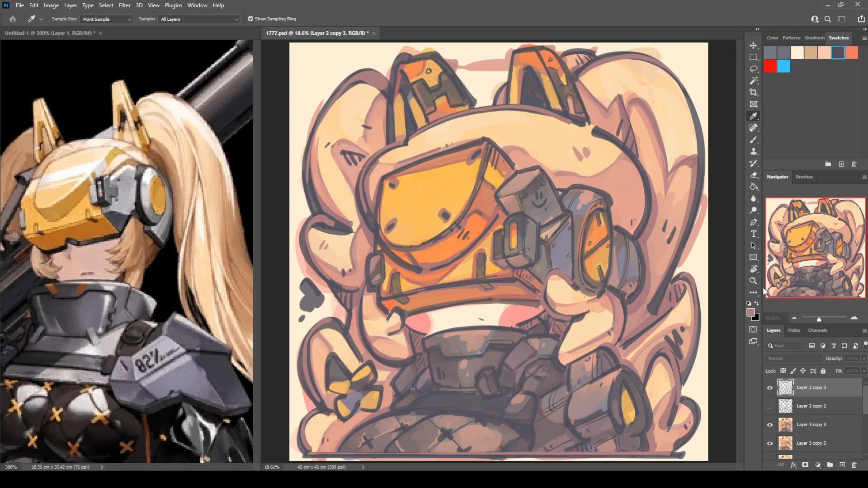Image resolution: width=868 pixels, height=488 pixels.
Task: Hide Layer 2 copy 3
Action: point(770,388)
